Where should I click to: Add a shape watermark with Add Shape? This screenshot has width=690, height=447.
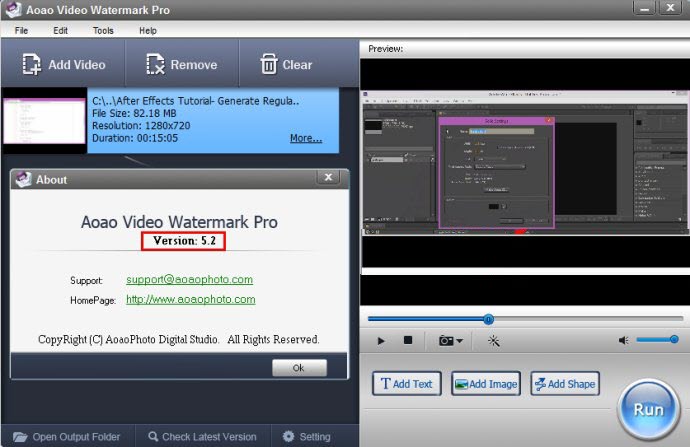point(565,384)
